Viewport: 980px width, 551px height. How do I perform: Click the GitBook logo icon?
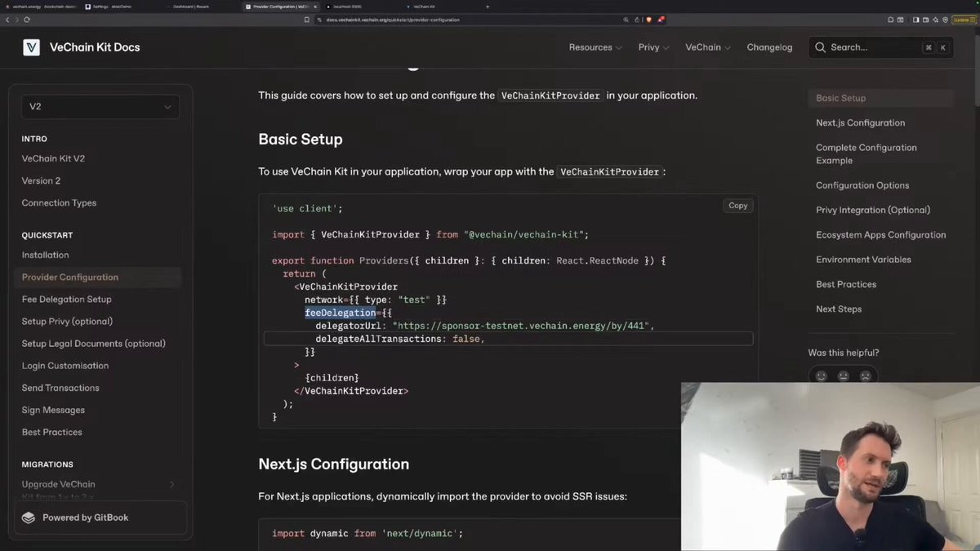click(x=29, y=518)
